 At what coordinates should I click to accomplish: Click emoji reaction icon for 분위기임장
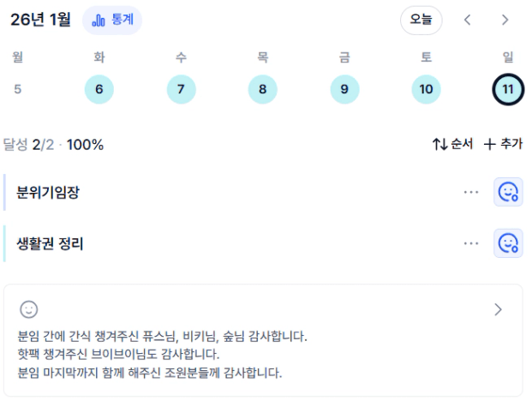[508, 193]
